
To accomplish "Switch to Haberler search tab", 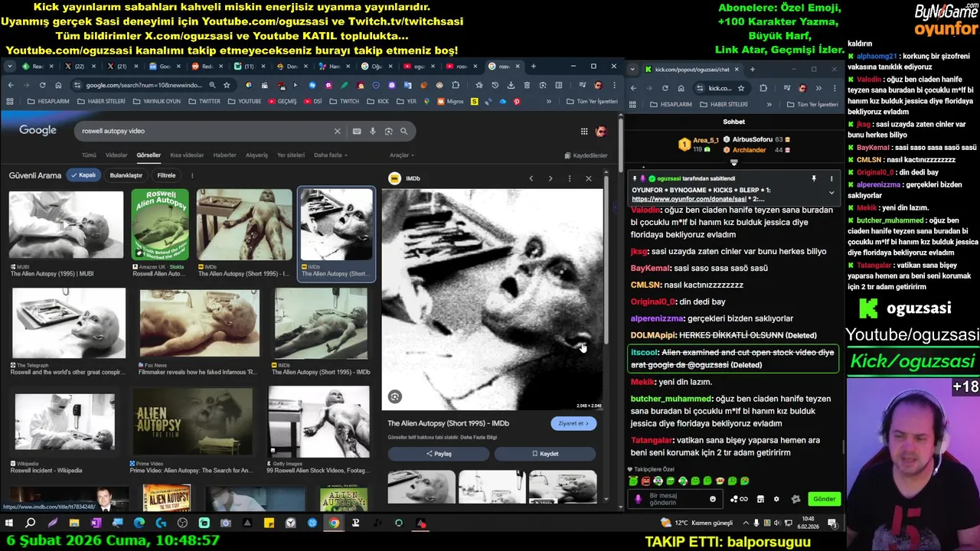I will point(224,155).
